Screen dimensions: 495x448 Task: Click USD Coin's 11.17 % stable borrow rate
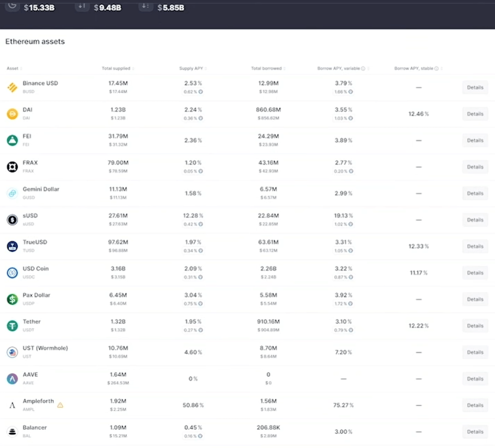click(419, 273)
